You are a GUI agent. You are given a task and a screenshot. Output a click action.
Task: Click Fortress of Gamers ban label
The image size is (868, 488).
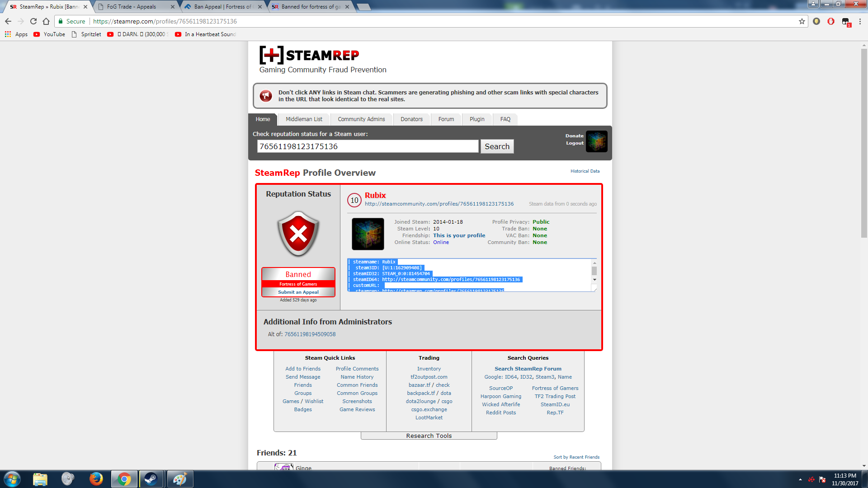coord(298,284)
